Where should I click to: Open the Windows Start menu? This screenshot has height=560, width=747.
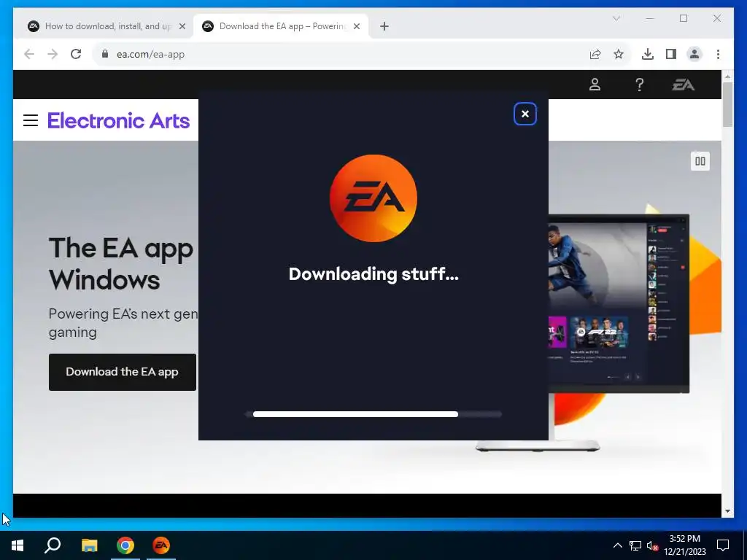[x=18, y=545]
